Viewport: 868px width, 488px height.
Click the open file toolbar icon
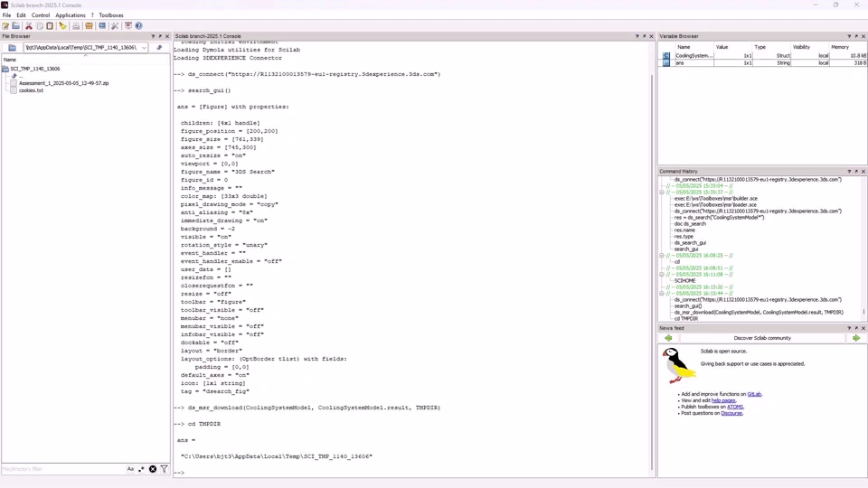click(x=16, y=26)
